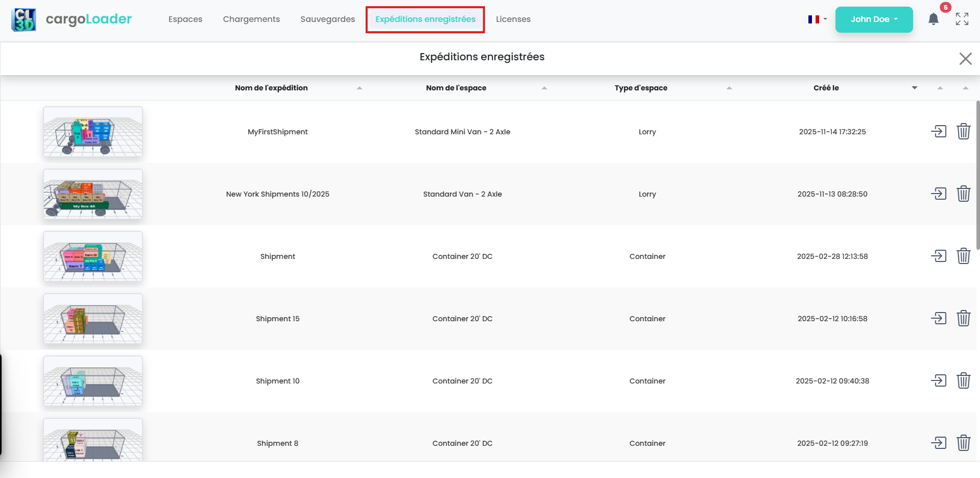980x478 pixels.
Task: Toggle fullscreen mode icon
Action: 962,19
